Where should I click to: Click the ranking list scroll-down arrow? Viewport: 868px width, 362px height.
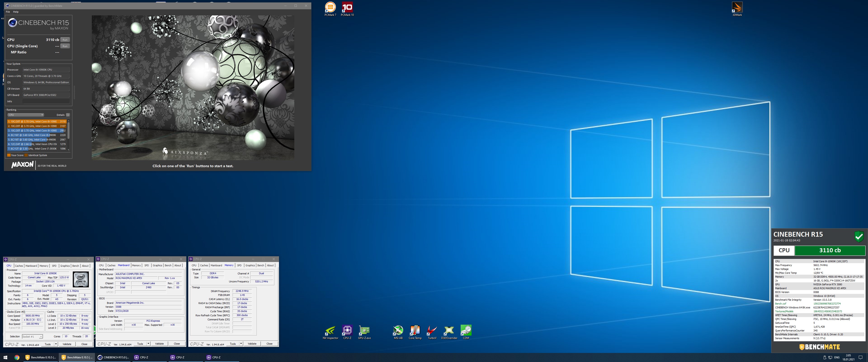point(69,150)
